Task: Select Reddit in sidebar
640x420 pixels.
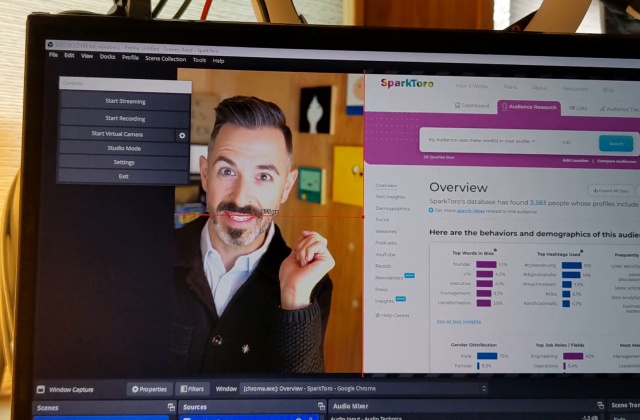Action: pyautogui.click(x=383, y=266)
